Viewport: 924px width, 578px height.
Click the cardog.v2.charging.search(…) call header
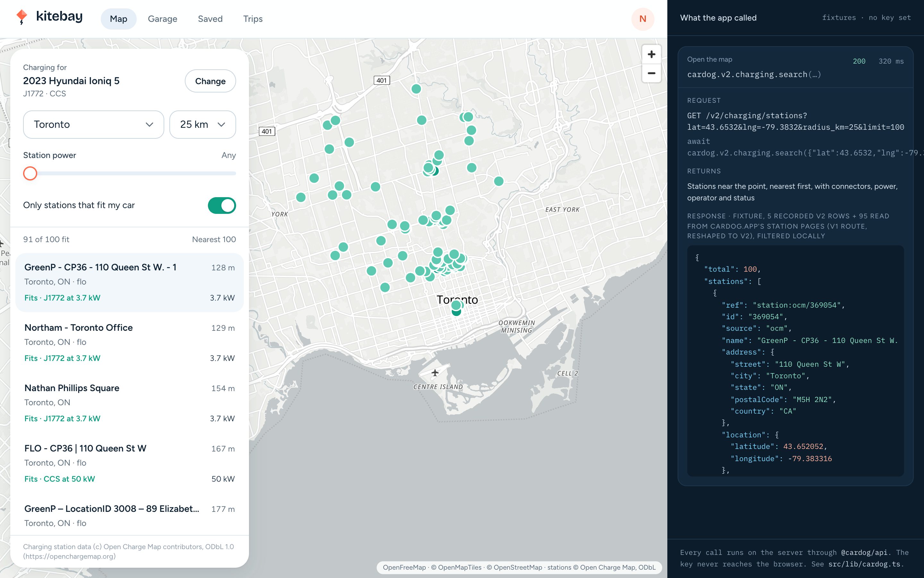click(x=754, y=74)
